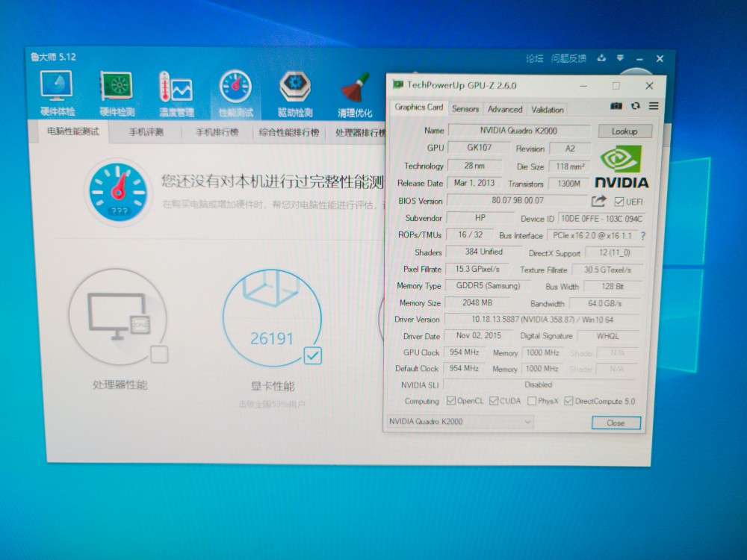
Task: Click the 显卡性能 cube score circle
Action: coord(272,318)
